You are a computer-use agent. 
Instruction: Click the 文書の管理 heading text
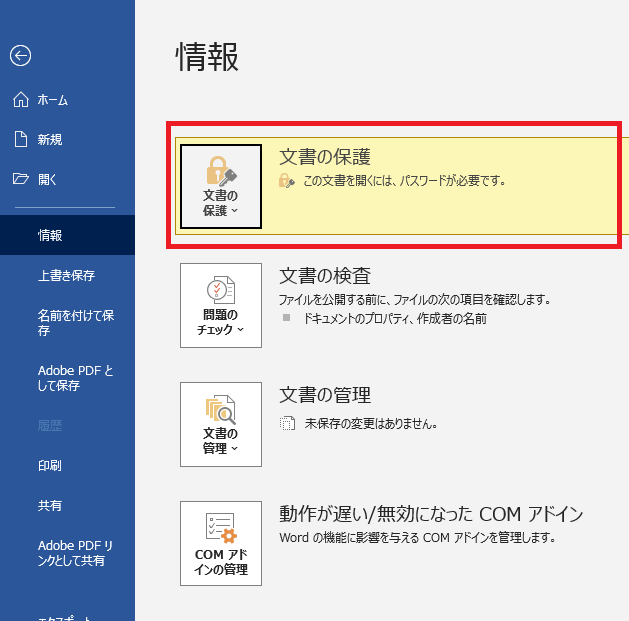(x=325, y=395)
